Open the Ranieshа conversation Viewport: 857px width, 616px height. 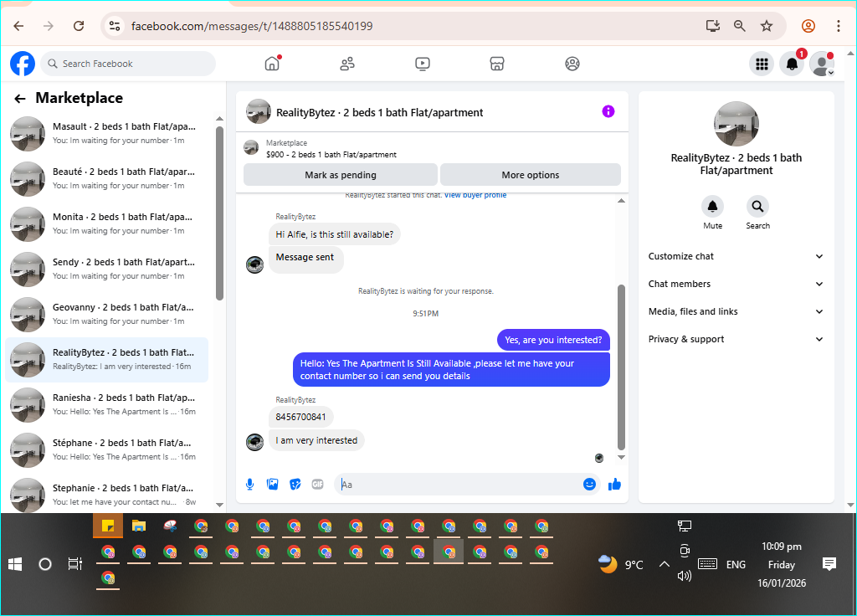[x=106, y=405]
